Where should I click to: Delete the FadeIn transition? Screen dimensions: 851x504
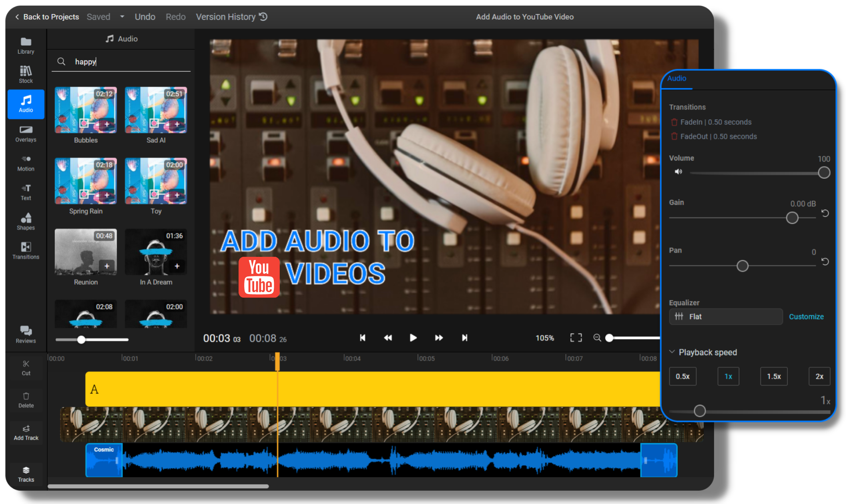click(674, 122)
